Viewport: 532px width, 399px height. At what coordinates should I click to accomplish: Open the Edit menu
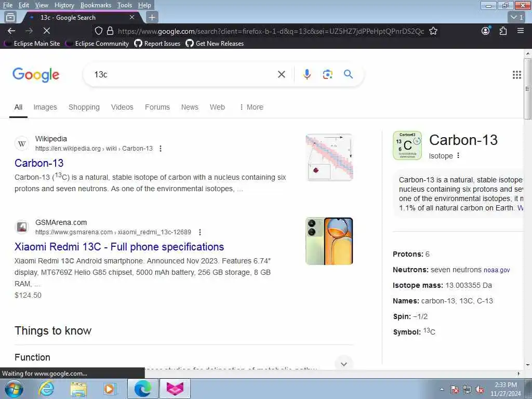[24, 5]
